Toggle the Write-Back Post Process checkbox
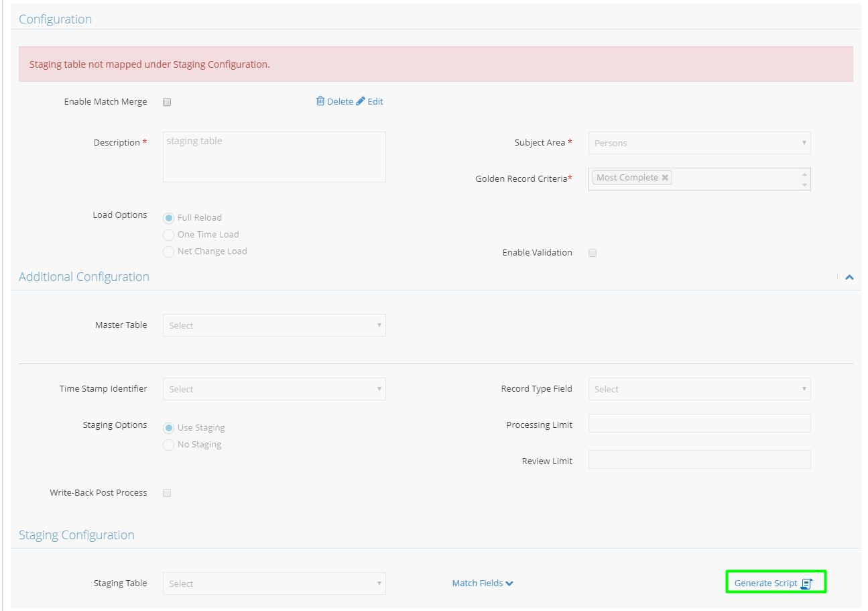868x611 pixels. click(x=167, y=493)
